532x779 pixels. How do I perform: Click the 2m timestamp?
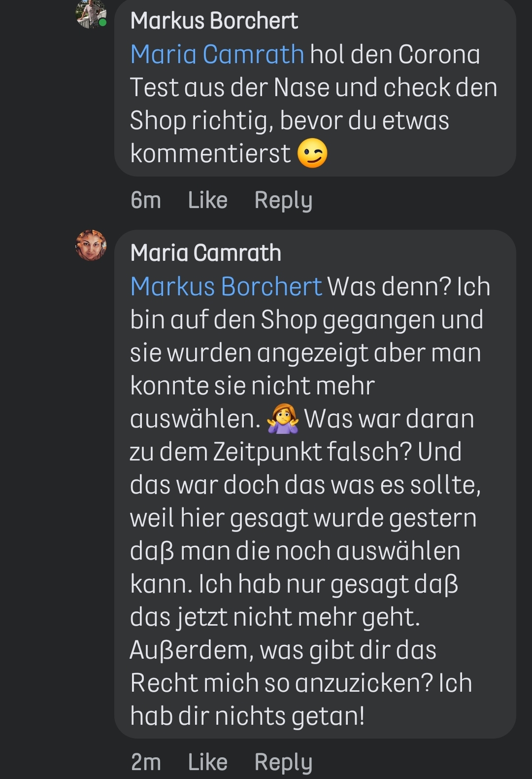[x=146, y=762]
